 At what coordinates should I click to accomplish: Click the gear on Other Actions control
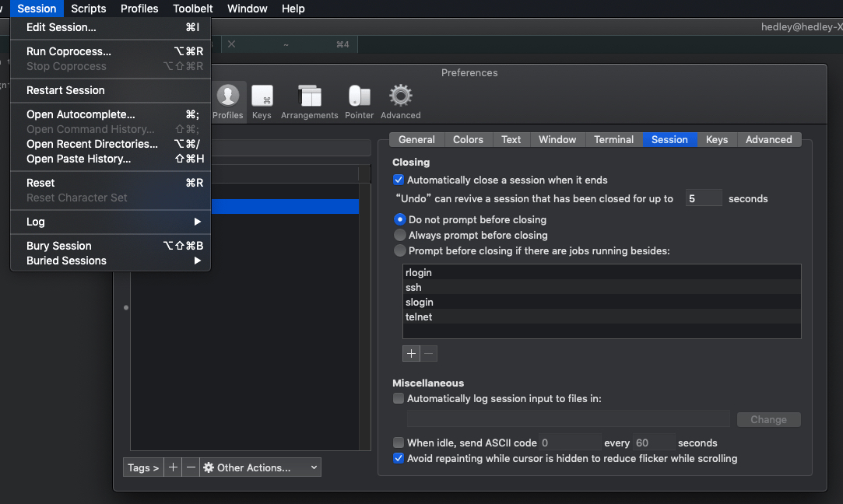pos(207,467)
